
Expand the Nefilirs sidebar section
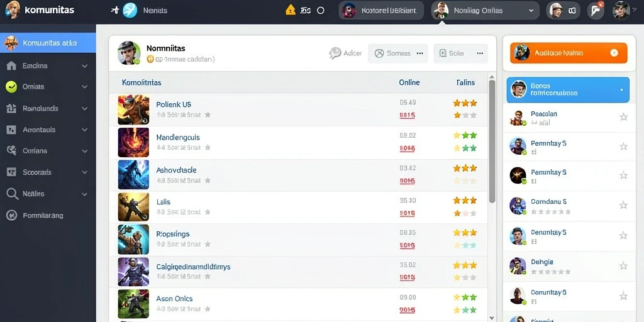85,194
